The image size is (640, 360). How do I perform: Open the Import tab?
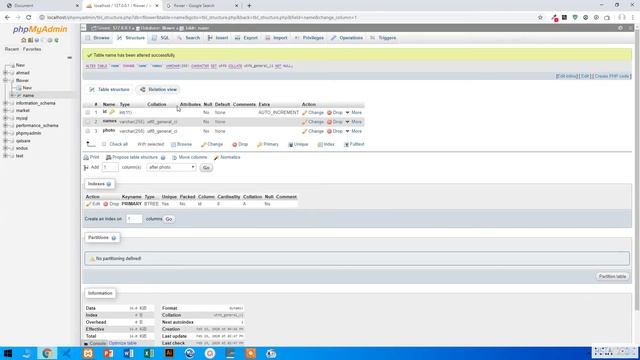click(x=276, y=38)
